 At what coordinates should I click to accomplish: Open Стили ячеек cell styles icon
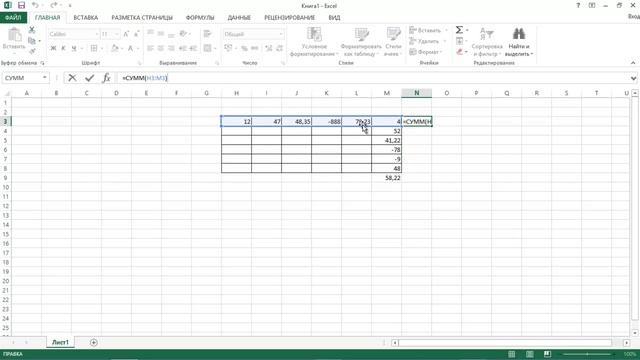pos(393,42)
